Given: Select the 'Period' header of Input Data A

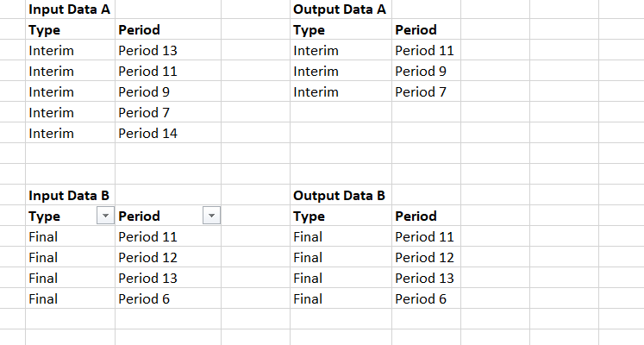Looking at the screenshot, I should pyautogui.click(x=139, y=30).
